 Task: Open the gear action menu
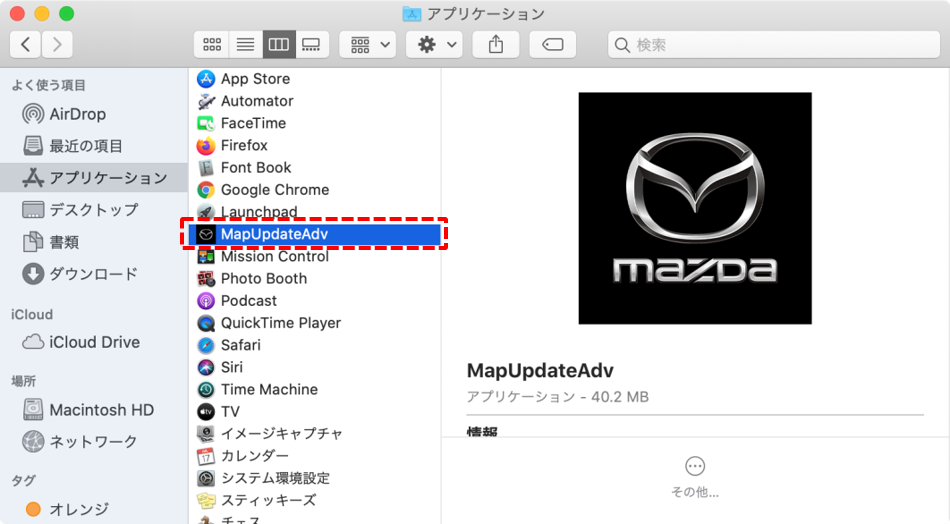pos(434,44)
